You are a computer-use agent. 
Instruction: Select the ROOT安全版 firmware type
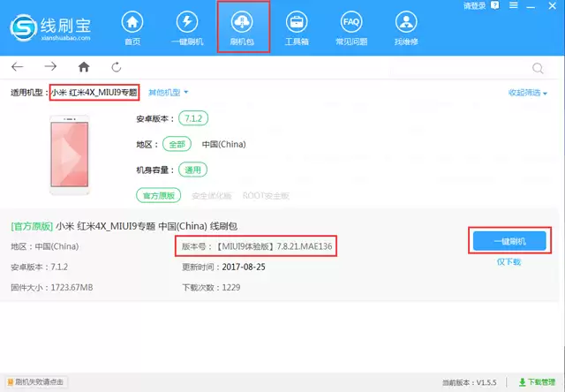coord(266,196)
